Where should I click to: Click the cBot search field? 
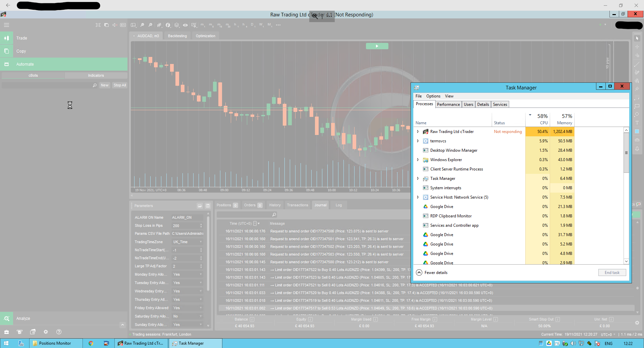(50, 85)
